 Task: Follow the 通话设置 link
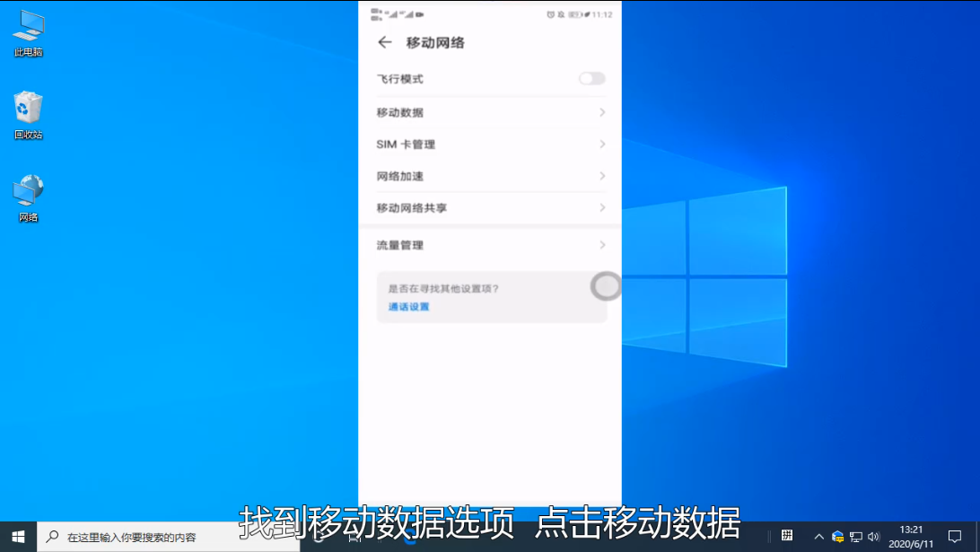click(408, 307)
